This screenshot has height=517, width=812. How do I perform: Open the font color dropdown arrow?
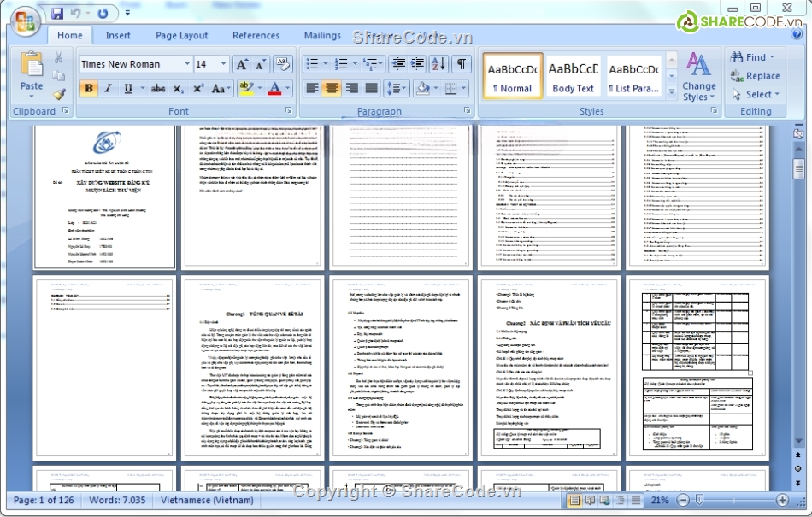(288, 89)
